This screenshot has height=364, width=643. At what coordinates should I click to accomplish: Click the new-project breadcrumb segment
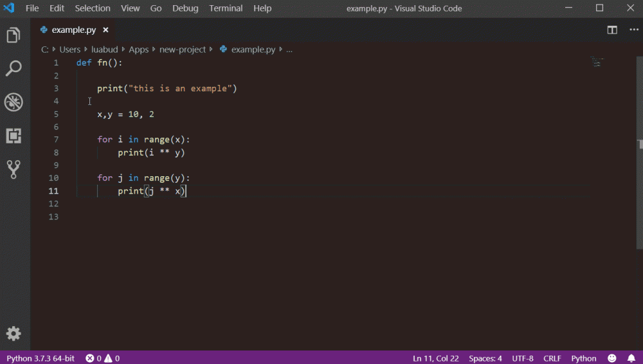183,50
